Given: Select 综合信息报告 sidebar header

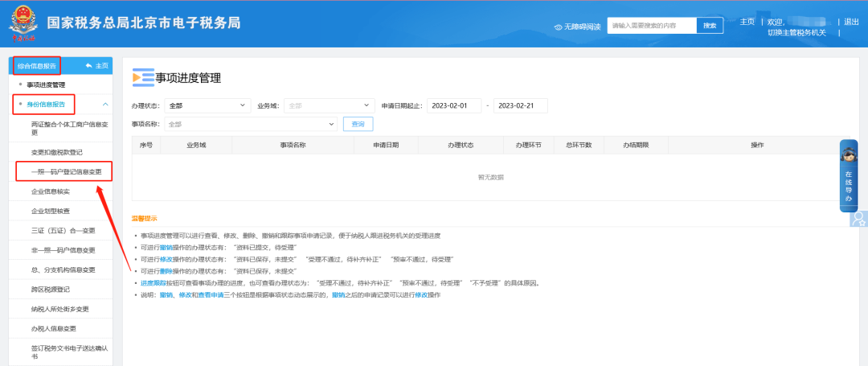Looking at the screenshot, I should (x=36, y=66).
